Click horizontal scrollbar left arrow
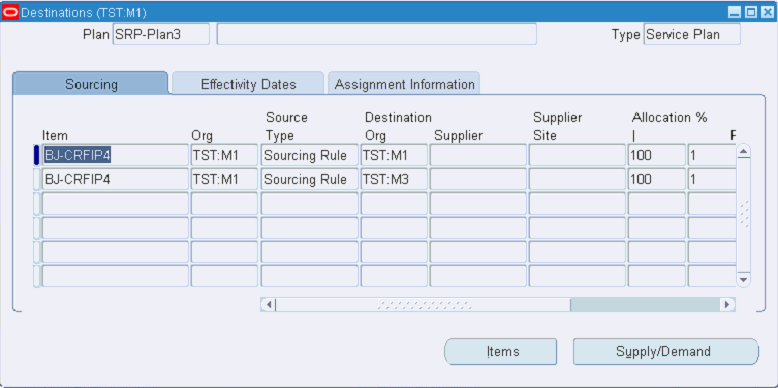This screenshot has width=778, height=388. (x=268, y=304)
